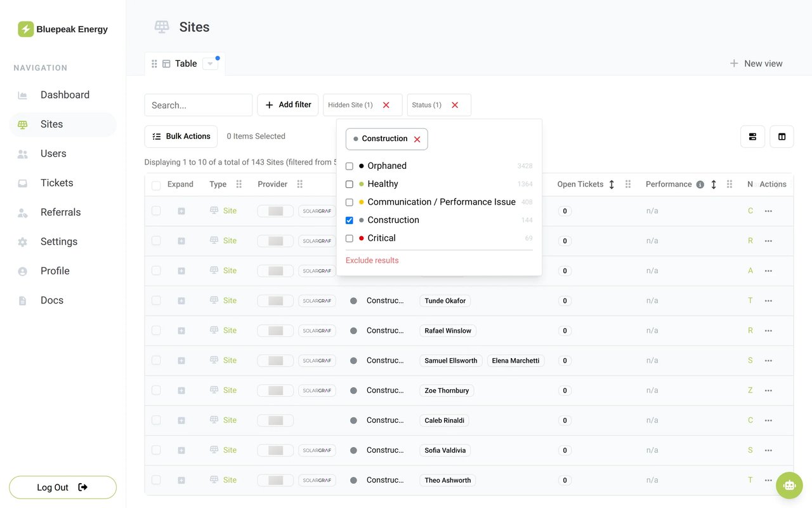Check the Orphaned status checkbox
This screenshot has width=812, height=508.
pos(349,166)
